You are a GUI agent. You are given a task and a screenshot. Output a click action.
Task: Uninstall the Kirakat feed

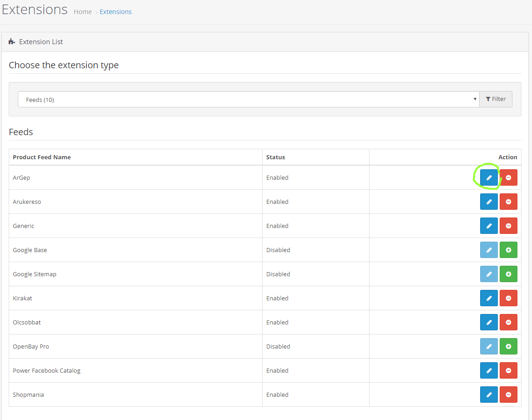click(508, 298)
